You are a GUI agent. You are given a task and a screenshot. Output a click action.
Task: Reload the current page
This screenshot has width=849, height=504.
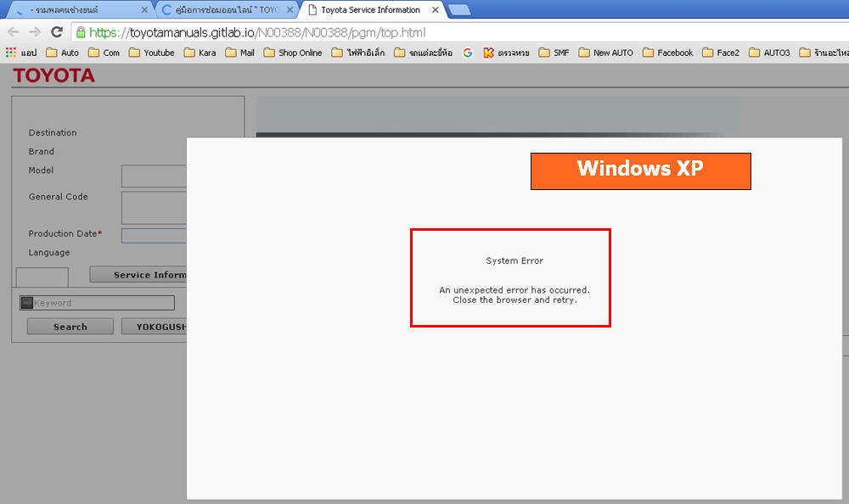coord(57,32)
